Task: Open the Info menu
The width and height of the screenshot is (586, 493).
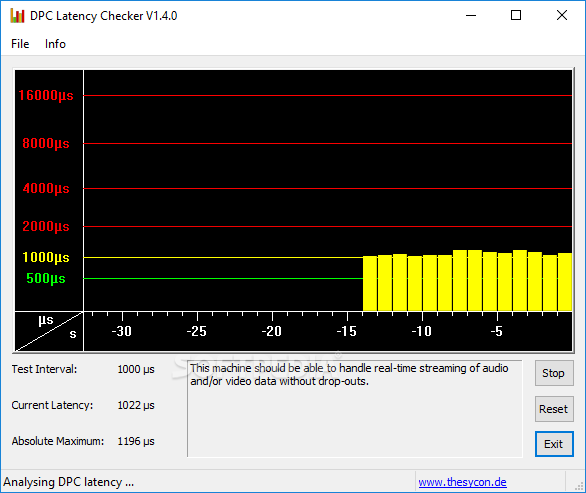Action: point(55,44)
